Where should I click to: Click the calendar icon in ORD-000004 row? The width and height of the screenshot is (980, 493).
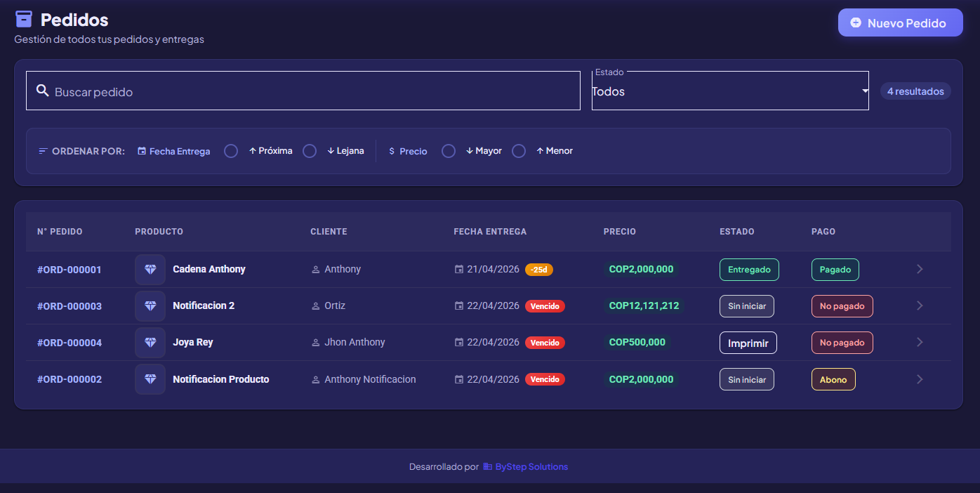[x=459, y=343]
